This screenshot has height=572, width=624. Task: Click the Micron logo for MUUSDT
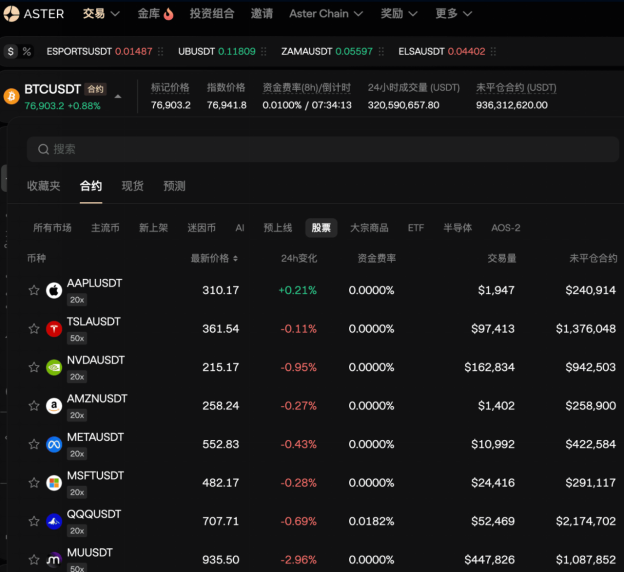coord(54,560)
